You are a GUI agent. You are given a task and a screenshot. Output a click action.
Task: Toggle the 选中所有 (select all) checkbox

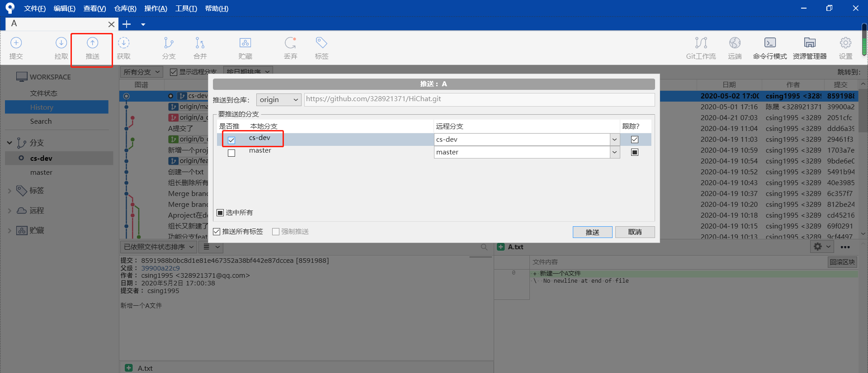pyautogui.click(x=220, y=213)
